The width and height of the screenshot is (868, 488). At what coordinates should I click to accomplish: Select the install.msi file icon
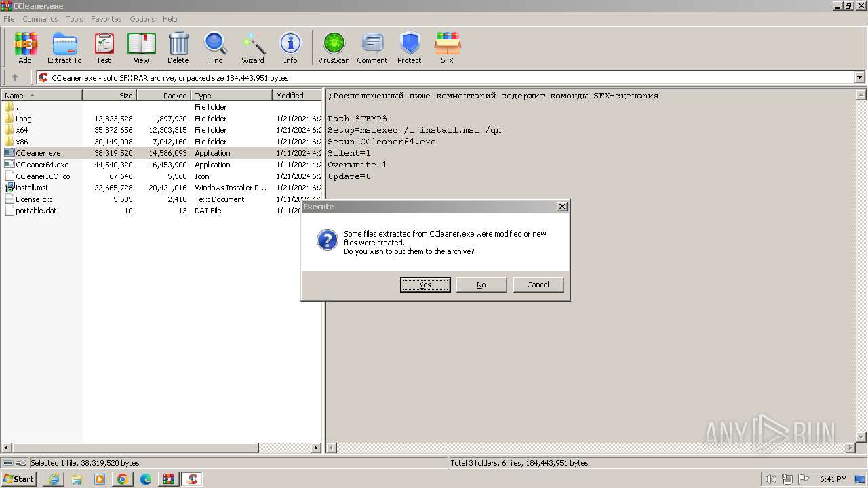9,188
